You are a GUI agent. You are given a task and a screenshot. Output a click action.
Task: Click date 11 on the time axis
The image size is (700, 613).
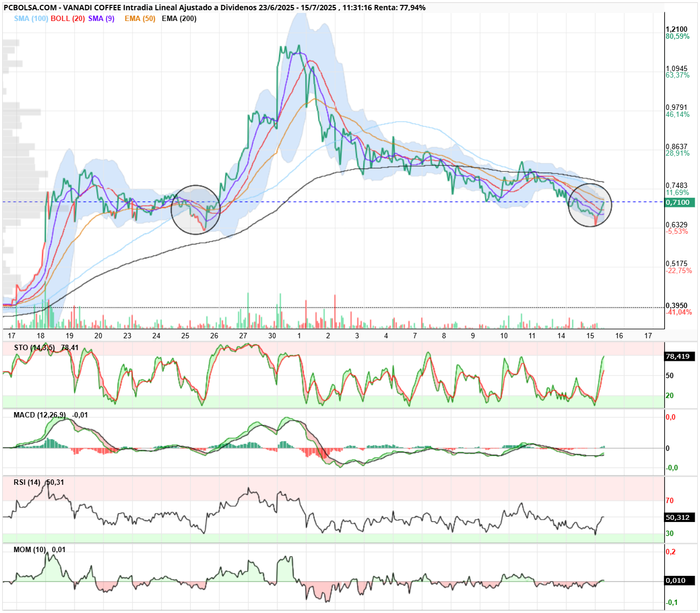click(x=532, y=336)
